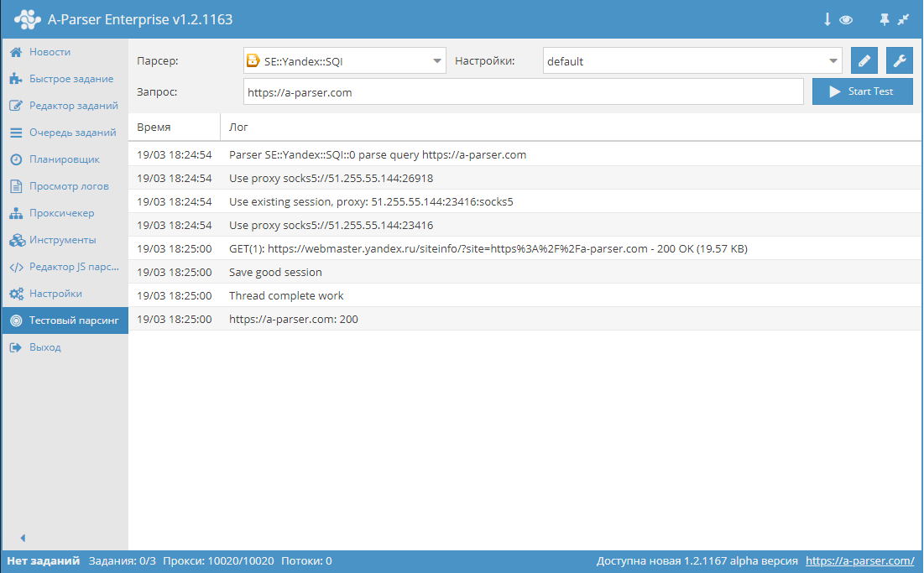Select the 'Save good session' log row
This screenshot has width=924, height=573.
click(525, 272)
